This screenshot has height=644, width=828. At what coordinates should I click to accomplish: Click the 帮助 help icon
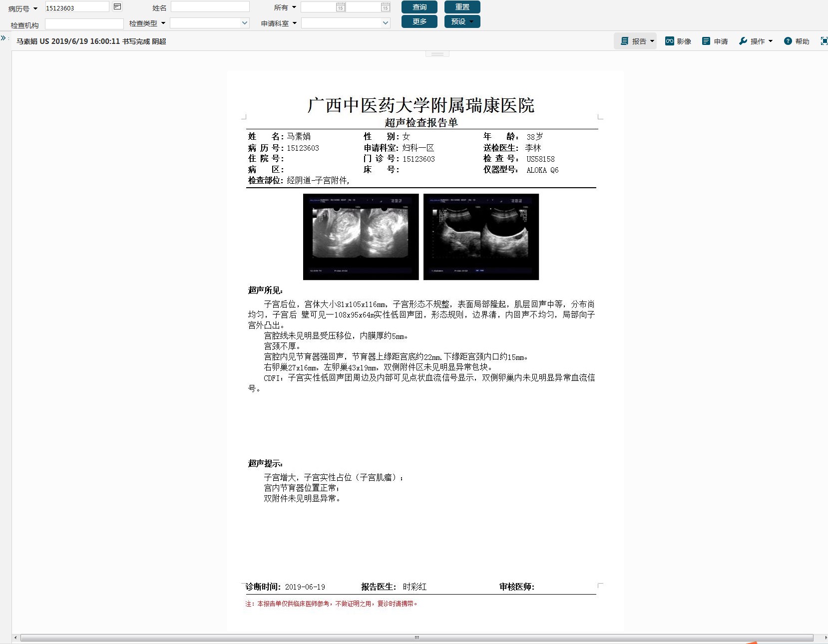point(796,41)
